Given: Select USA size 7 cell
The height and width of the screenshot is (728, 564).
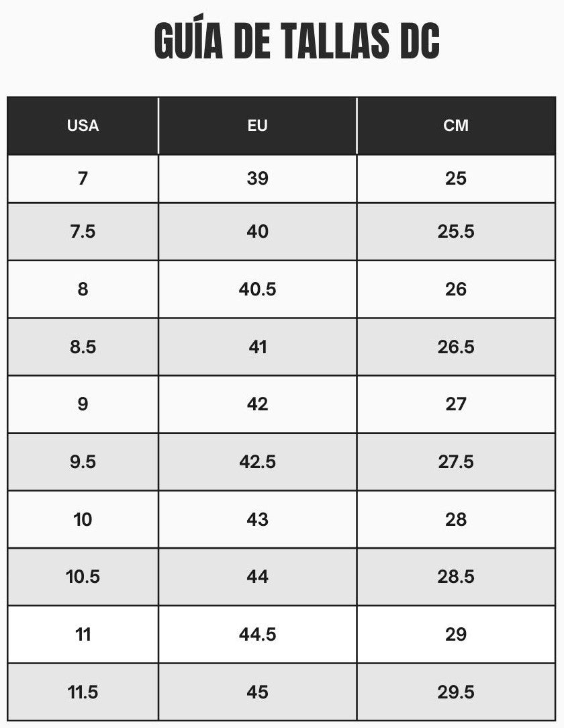Looking at the screenshot, I should pos(83,179).
